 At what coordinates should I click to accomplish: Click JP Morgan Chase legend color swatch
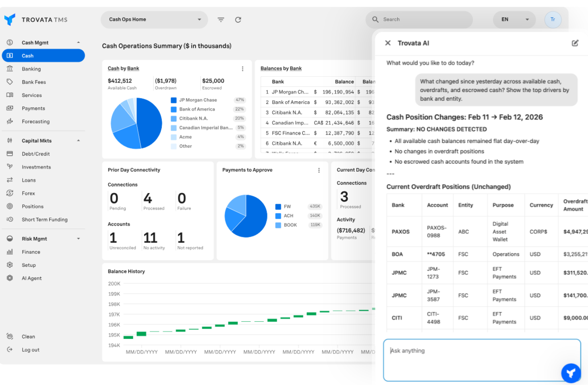(x=174, y=100)
